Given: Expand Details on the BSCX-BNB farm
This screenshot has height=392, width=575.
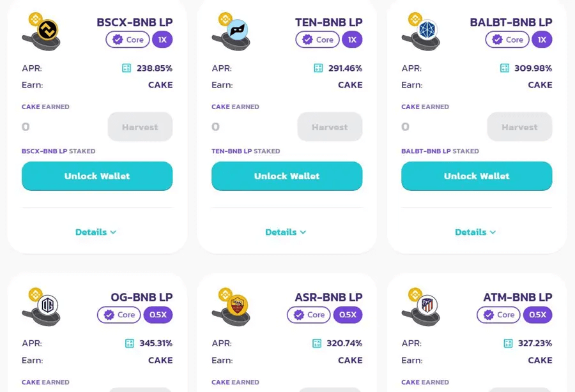Looking at the screenshot, I should coord(96,232).
